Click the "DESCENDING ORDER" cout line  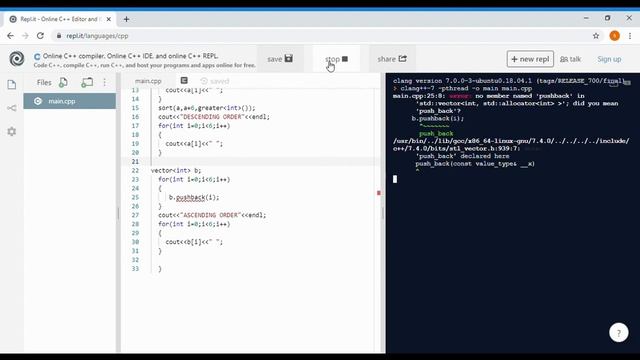[x=214, y=117]
